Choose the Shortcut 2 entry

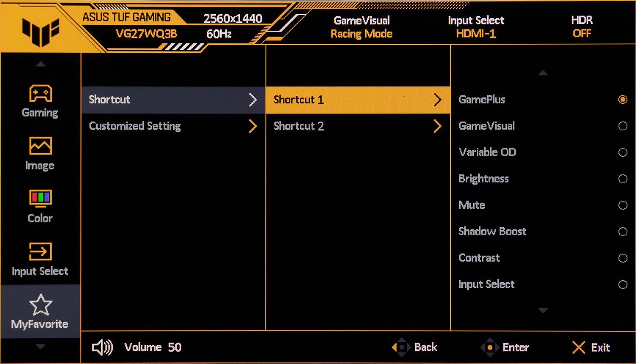pos(358,126)
